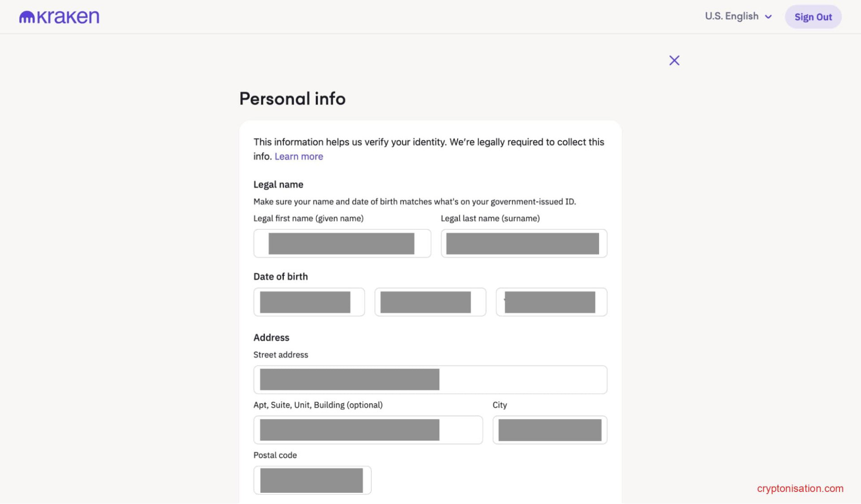
Task: Focus the Legal first name input field
Action: click(x=342, y=243)
